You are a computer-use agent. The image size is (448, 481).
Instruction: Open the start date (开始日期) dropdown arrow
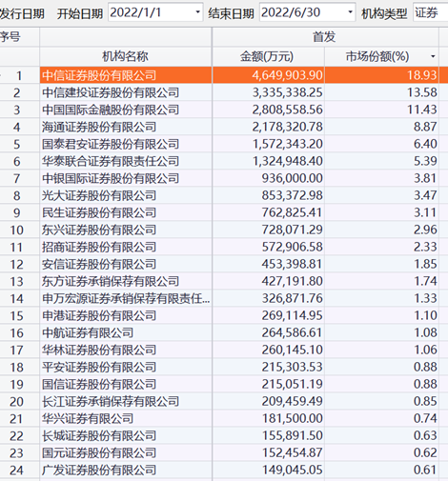pos(197,12)
